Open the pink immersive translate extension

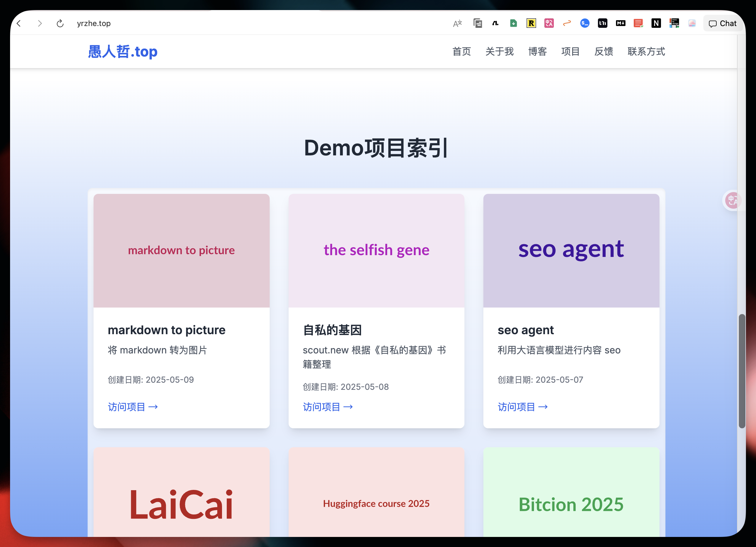tap(549, 23)
